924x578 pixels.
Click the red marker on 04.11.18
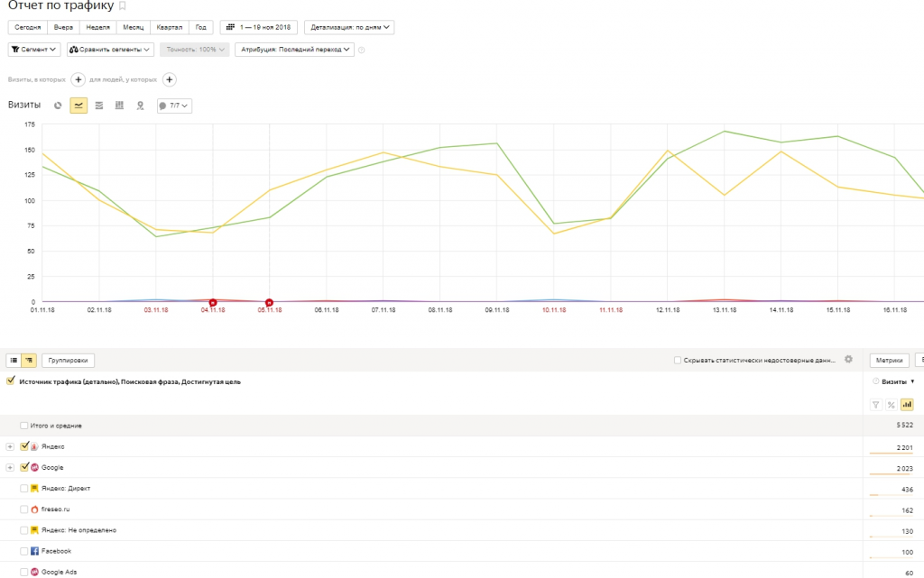pos(213,302)
